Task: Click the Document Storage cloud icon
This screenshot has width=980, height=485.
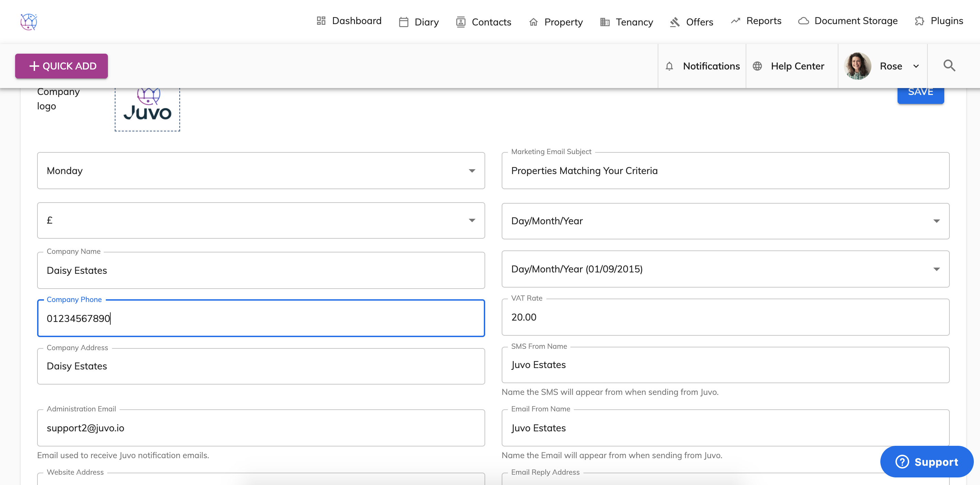Action: (x=803, y=21)
